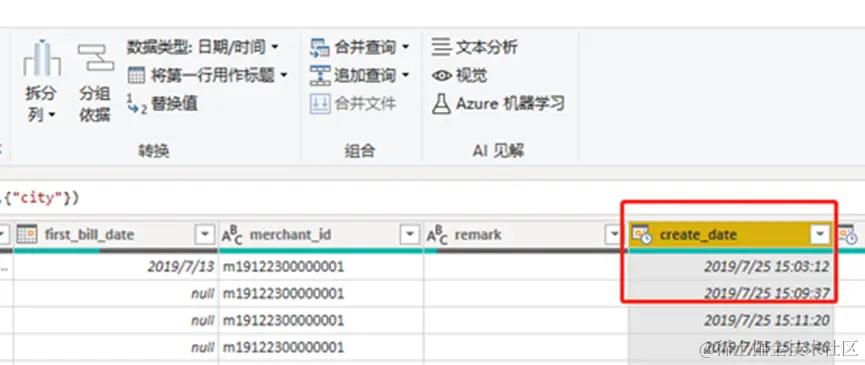Click the formula bar with "city"
Image resolution: width=865 pixels, height=365 pixels.
[x=432, y=198]
